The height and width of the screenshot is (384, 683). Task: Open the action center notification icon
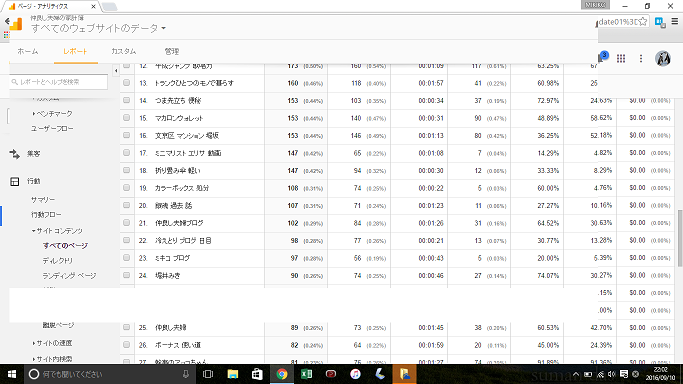coord(624,374)
